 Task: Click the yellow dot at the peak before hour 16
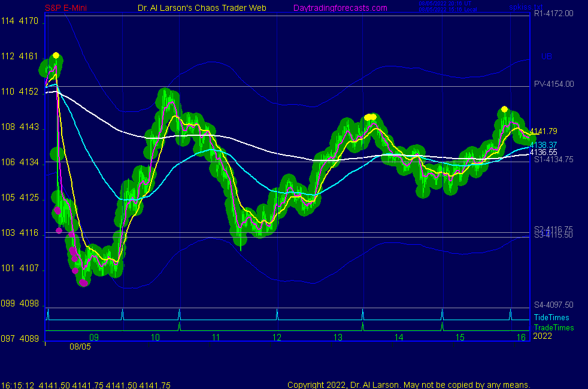[x=504, y=110]
